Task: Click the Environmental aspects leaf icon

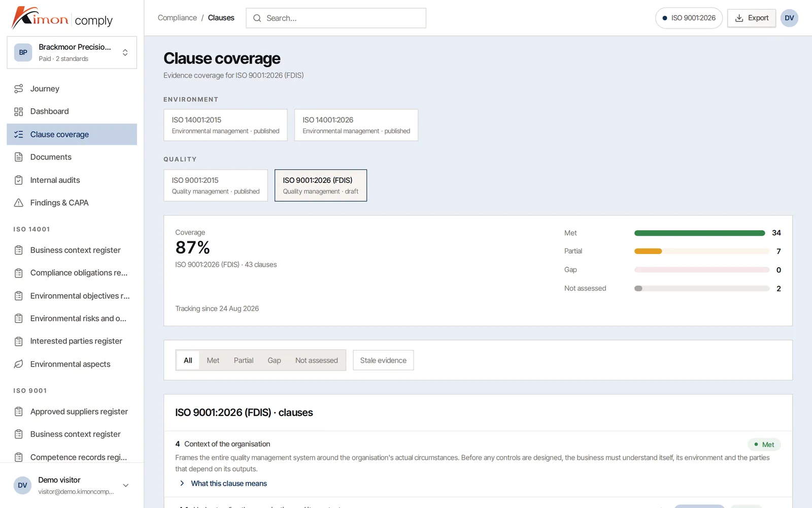Action: (19, 364)
